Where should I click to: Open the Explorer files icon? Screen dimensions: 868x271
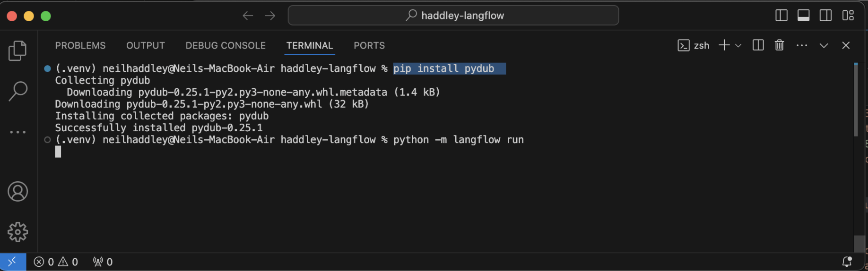point(17,51)
